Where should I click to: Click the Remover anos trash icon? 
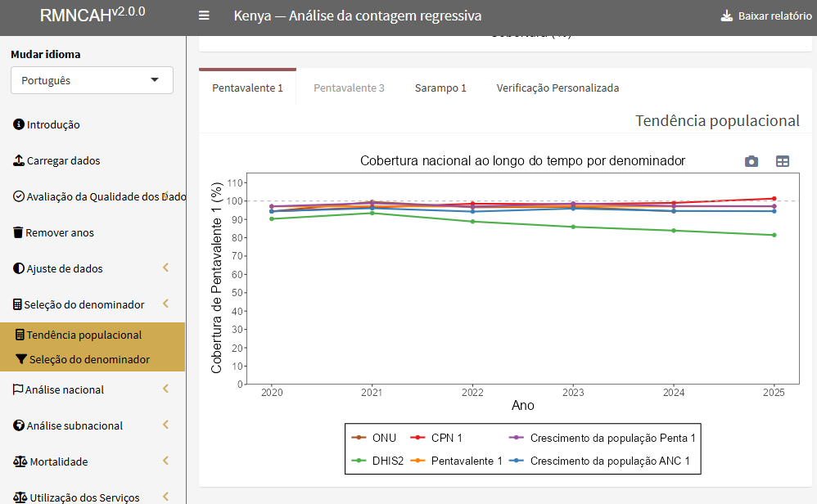click(x=18, y=232)
